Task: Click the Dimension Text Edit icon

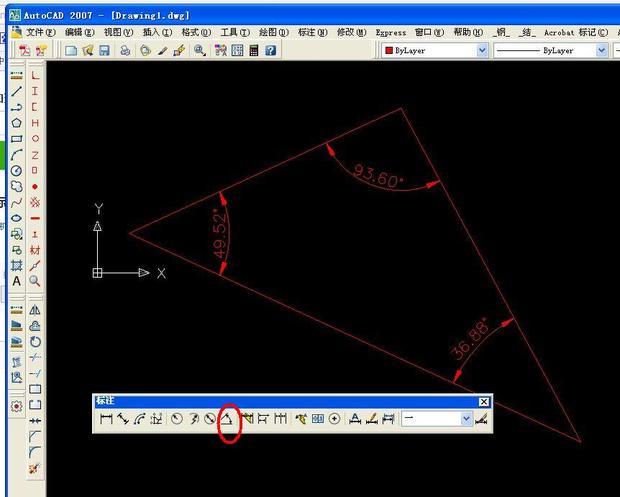Action: tap(372, 419)
